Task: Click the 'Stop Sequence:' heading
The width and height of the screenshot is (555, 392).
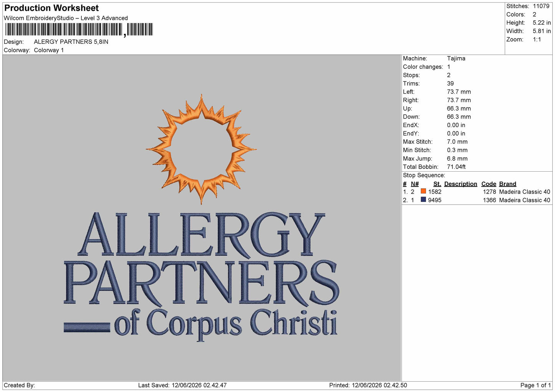Action: tap(424, 175)
